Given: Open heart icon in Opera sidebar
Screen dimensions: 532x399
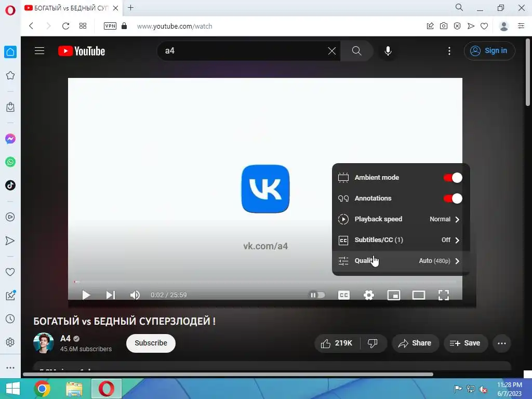Looking at the screenshot, I should 10,272.
